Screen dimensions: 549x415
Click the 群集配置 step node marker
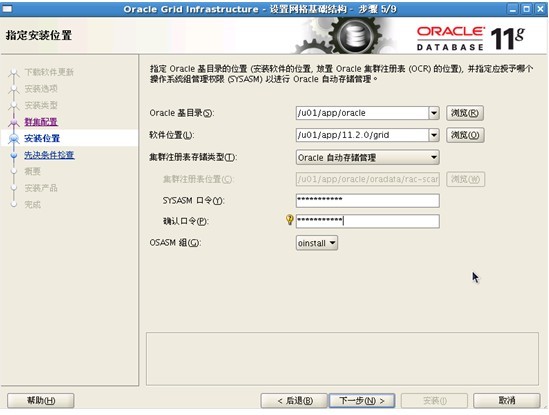point(14,122)
